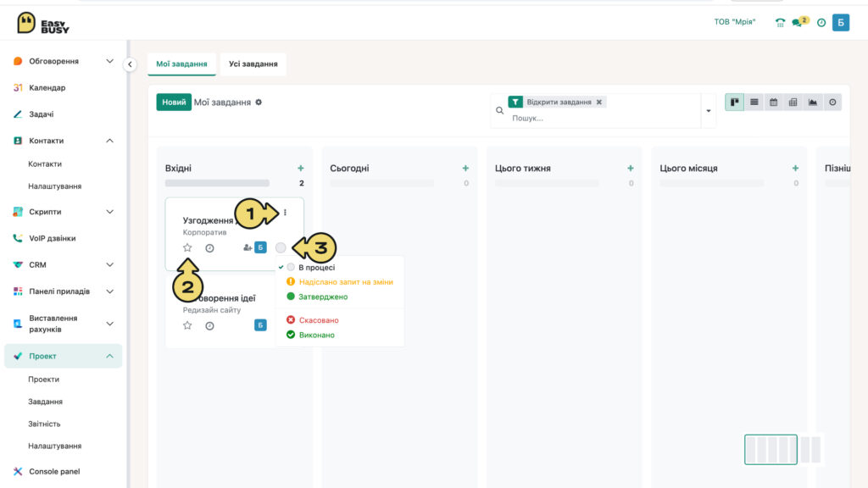Expand Обговорення section in sidebar

click(109, 61)
